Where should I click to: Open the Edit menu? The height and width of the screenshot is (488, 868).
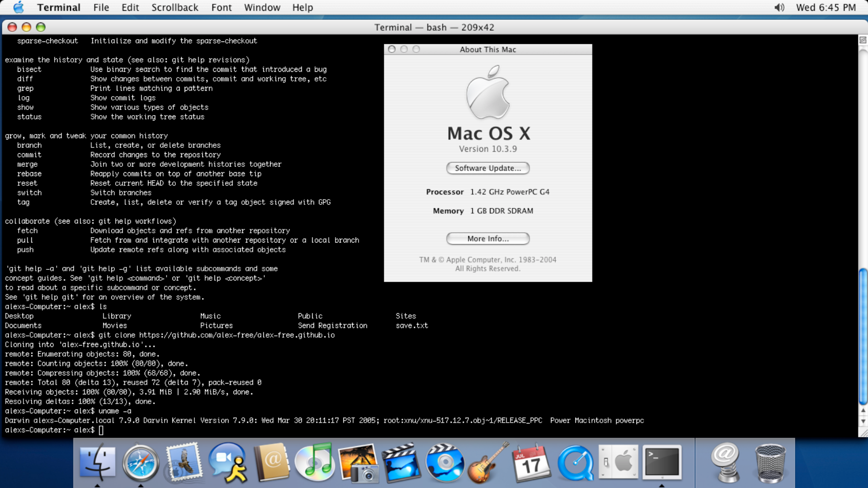130,7
